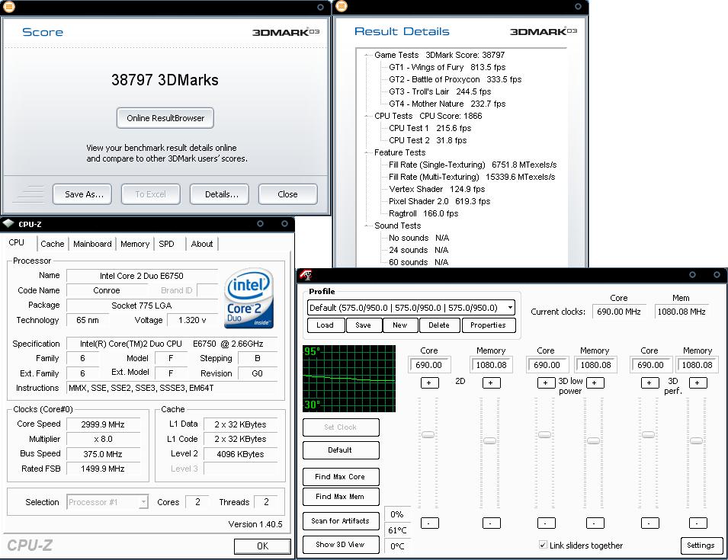The width and height of the screenshot is (728, 560).
Task: Decrease 2D Core clock with minus button
Action: pos(429,523)
